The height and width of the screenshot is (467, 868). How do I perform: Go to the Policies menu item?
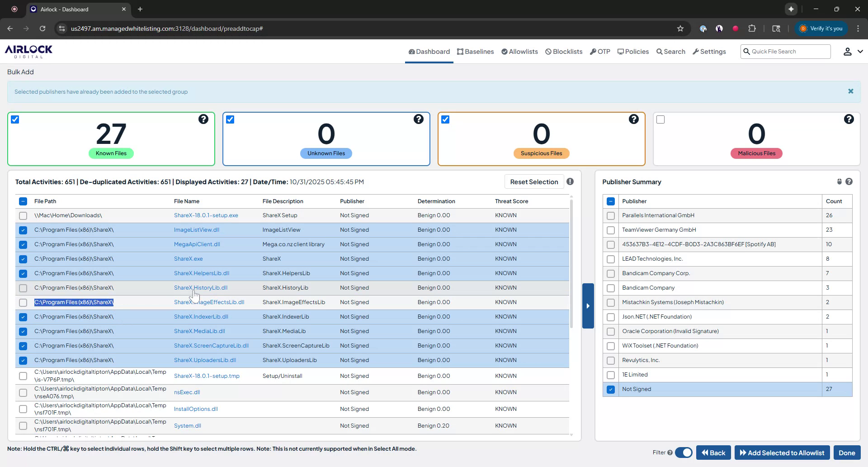[x=633, y=52]
